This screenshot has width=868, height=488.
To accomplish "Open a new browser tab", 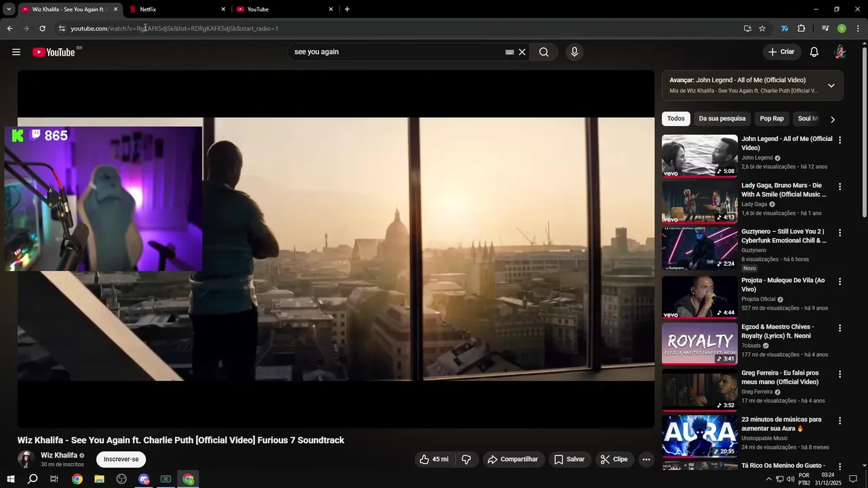I will pos(347,9).
